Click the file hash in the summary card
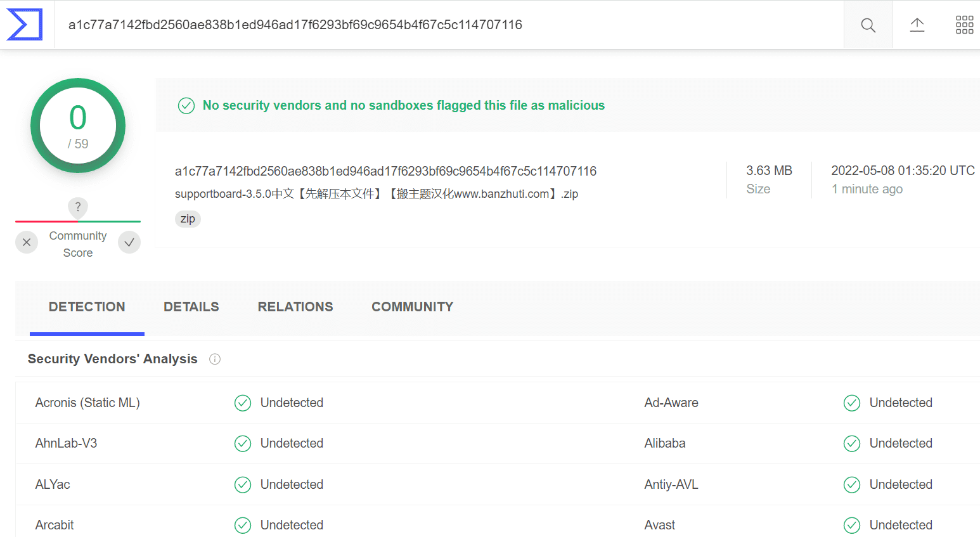Screen dimensions: 980x537 tap(385, 171)
